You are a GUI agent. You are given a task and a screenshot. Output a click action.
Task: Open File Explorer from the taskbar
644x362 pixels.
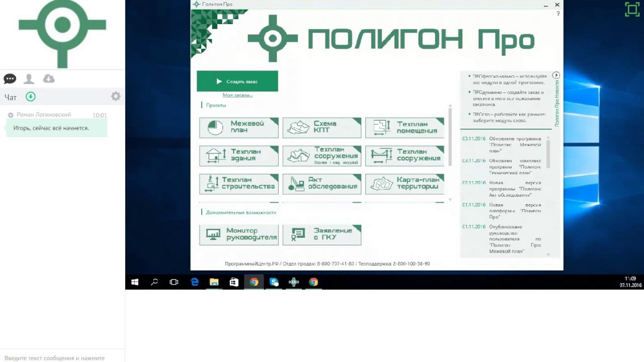pos(214,282)
